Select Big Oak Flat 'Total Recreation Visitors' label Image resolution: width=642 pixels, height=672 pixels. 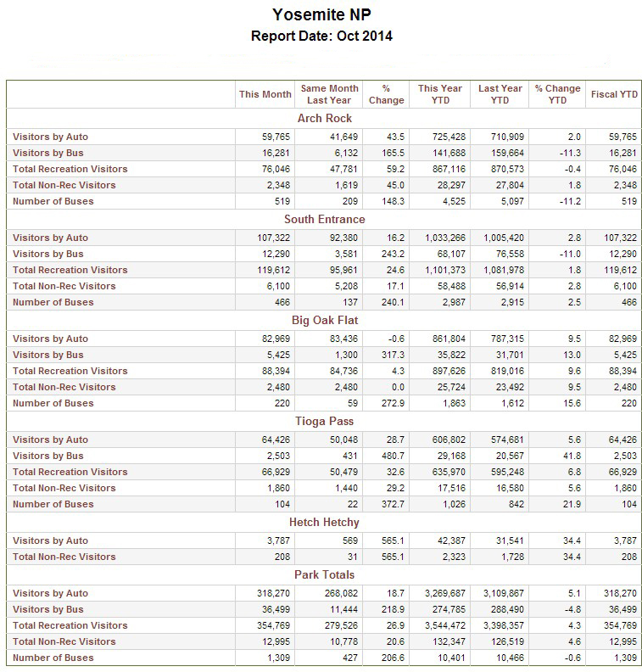(70, 371)
